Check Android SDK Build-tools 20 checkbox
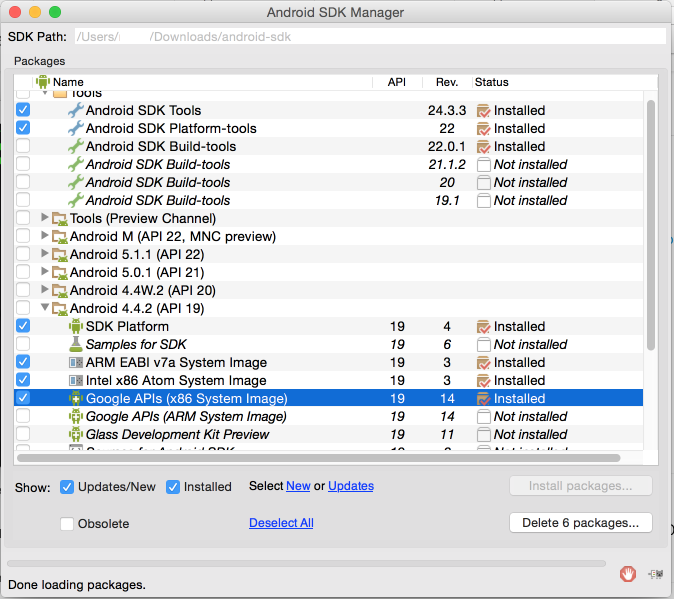 pos(23,182)
